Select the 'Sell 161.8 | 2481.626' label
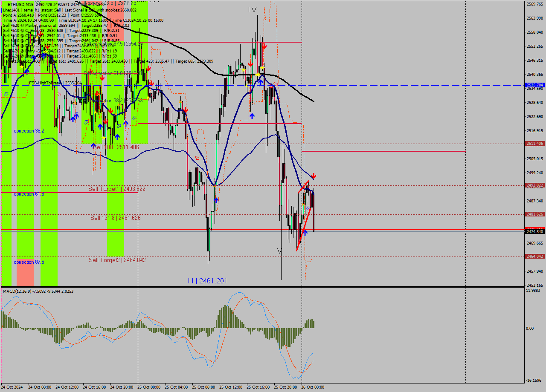Viewport: 546px width, 392px height. [115, 218]
